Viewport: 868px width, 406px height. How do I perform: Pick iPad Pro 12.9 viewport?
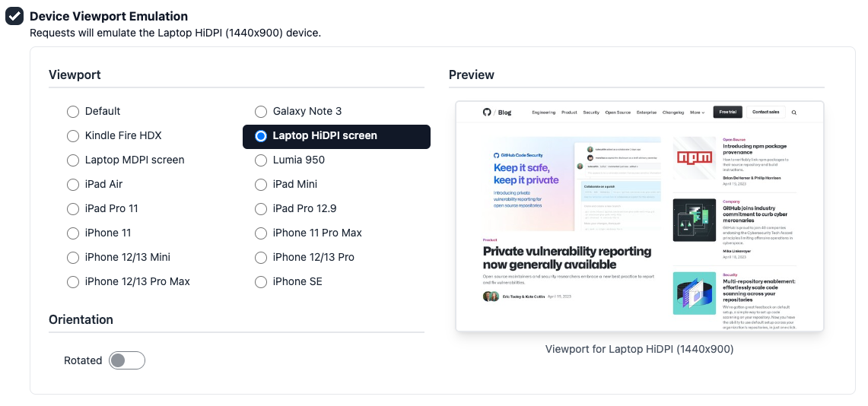261,209
